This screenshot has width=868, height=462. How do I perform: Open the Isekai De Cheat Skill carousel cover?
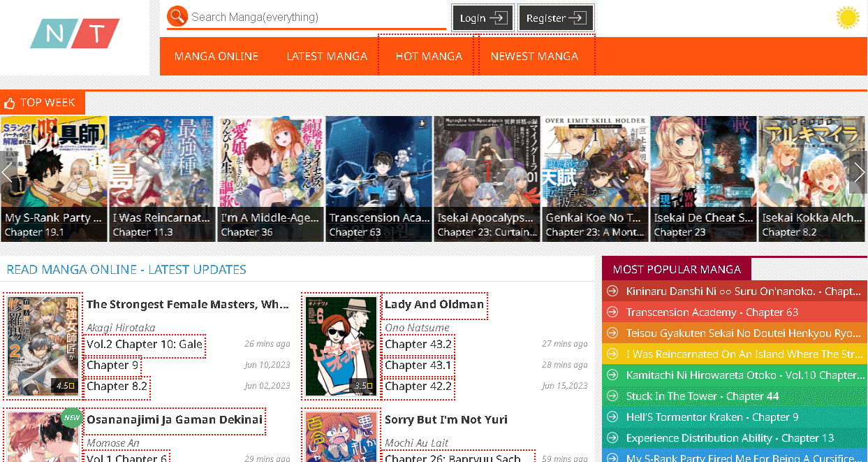(x=703, y=179)
